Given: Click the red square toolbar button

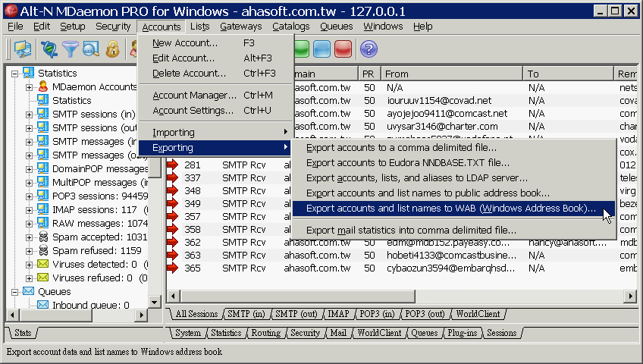Looking at the screenshot, I should 343,49.
